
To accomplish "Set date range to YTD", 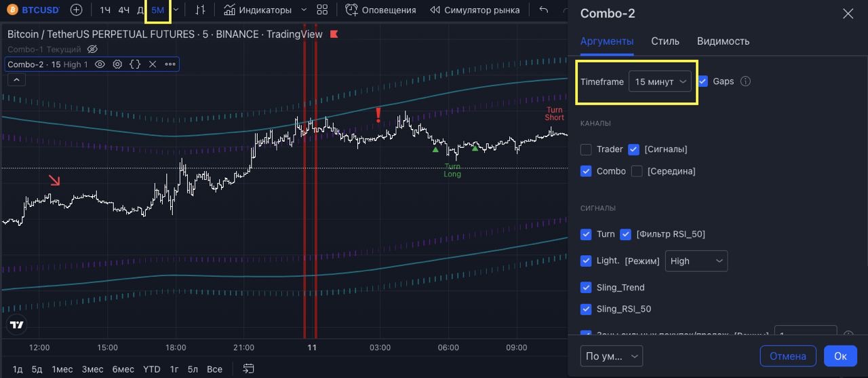I will (x=152, y=369).
